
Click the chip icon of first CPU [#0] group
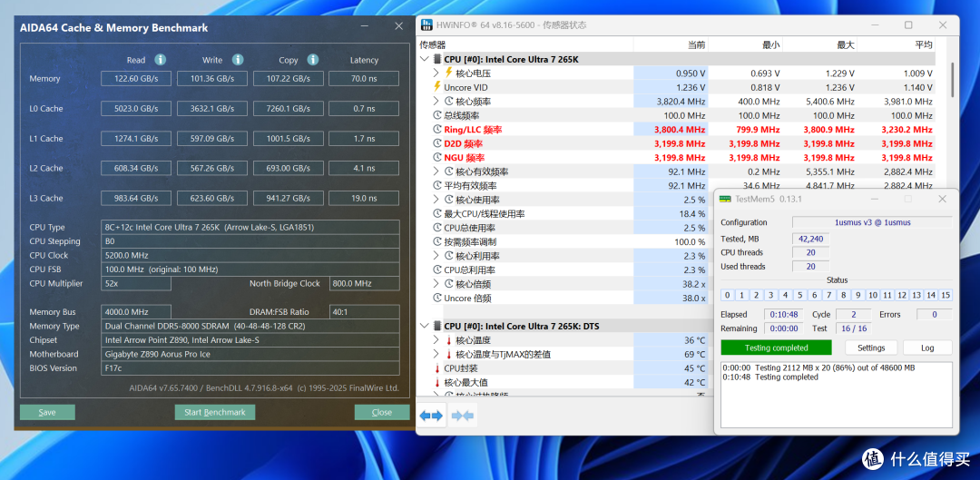coord(437,59)
